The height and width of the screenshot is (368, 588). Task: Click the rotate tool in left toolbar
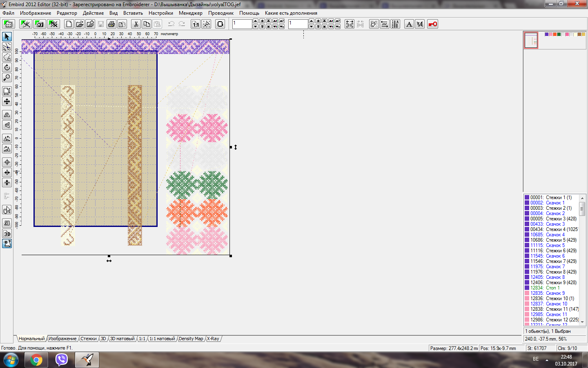tap(7, 67)
